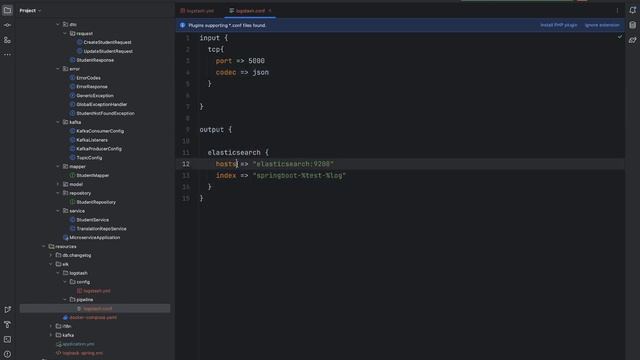640x360 pixels.
Task: Collapse the request package
Action: pyautogui.click(x=64, y=33)
